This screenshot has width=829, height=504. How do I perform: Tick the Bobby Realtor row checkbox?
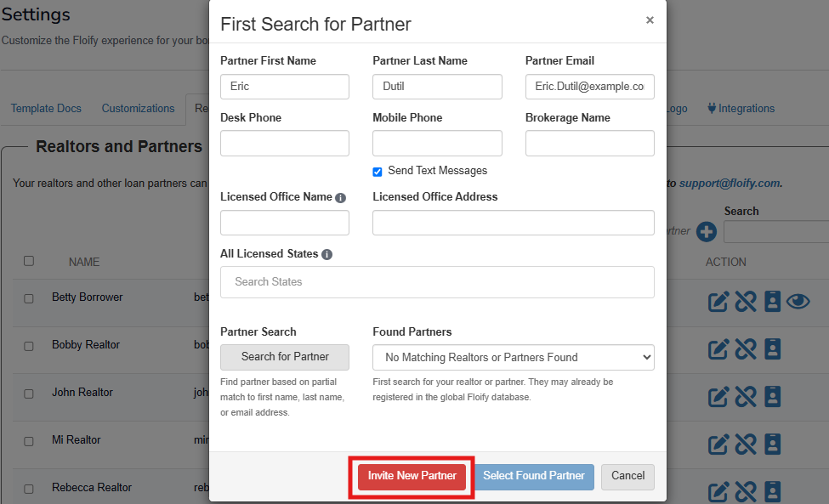click(x=29, y=346)
